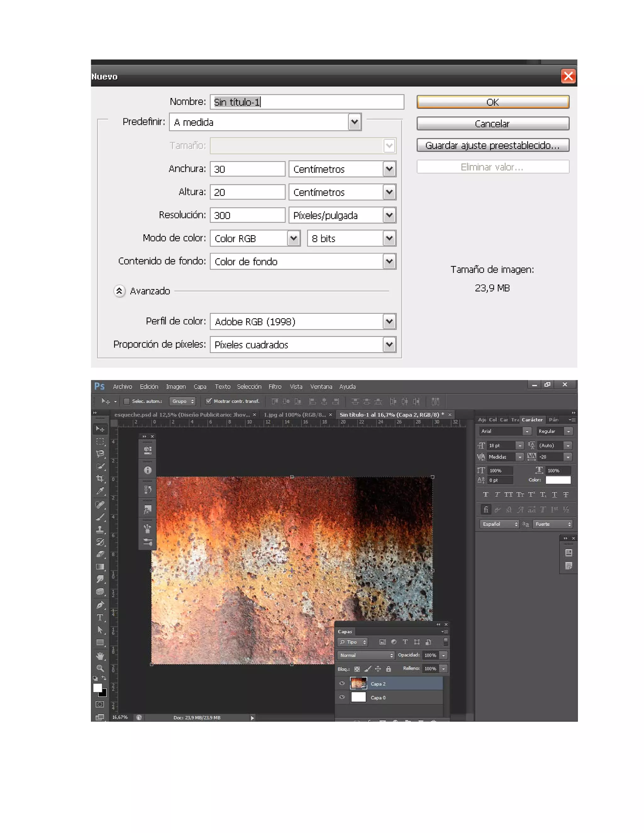Enable the Selec. autom. checkbox
The width and height of the screenshot is (644, 833).
127,401
